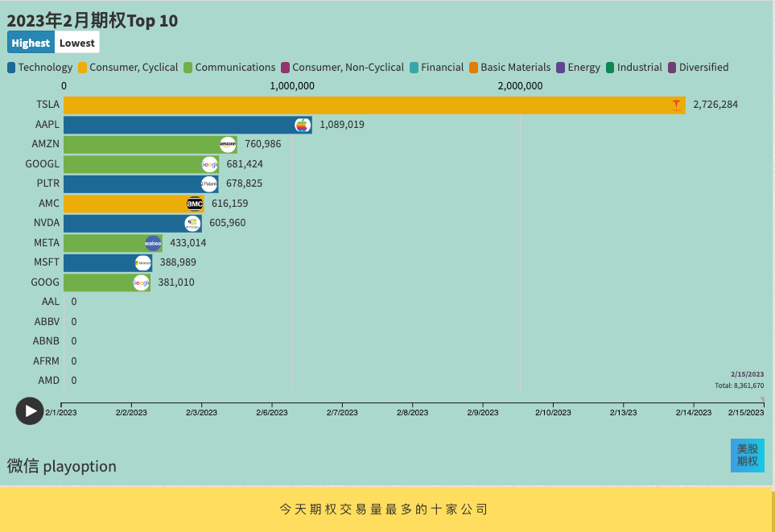775x532 pixels.
Task: Jump to 2/6/2023 on the timeline
Action: click(x=272, y=412)
